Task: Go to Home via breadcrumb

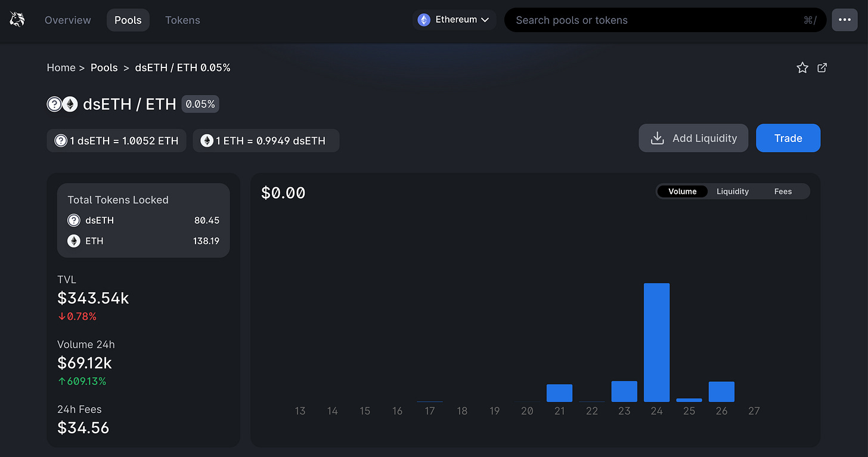Action: [x=61, y=68]
